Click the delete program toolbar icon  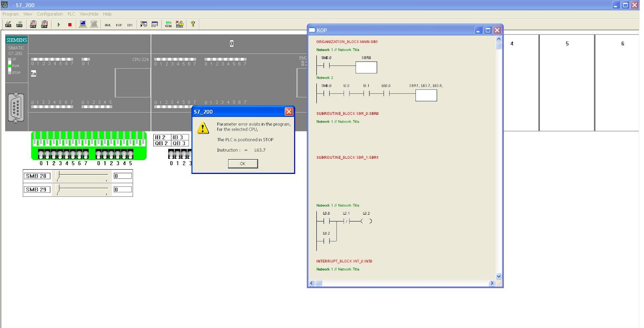tap(19, 25)
